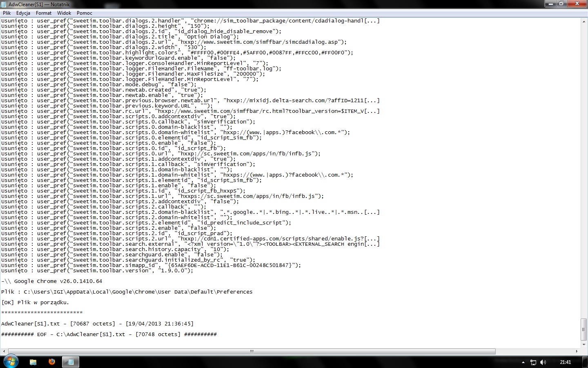Viewport: 588px width, 368px height.
Task: Click the "search.history.capacity" line
Action: pyautogui.click(x=115, y=249)
